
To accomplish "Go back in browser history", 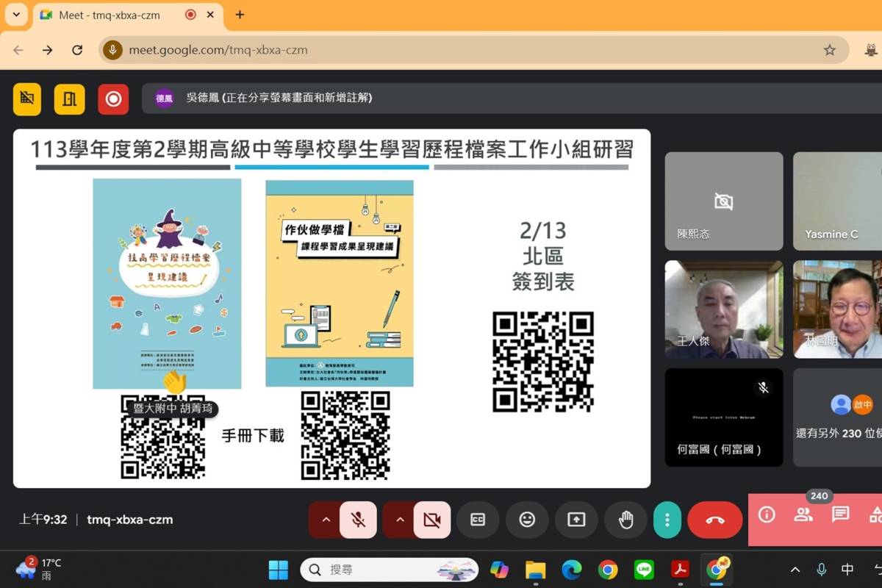I will (x=18, y=50).
